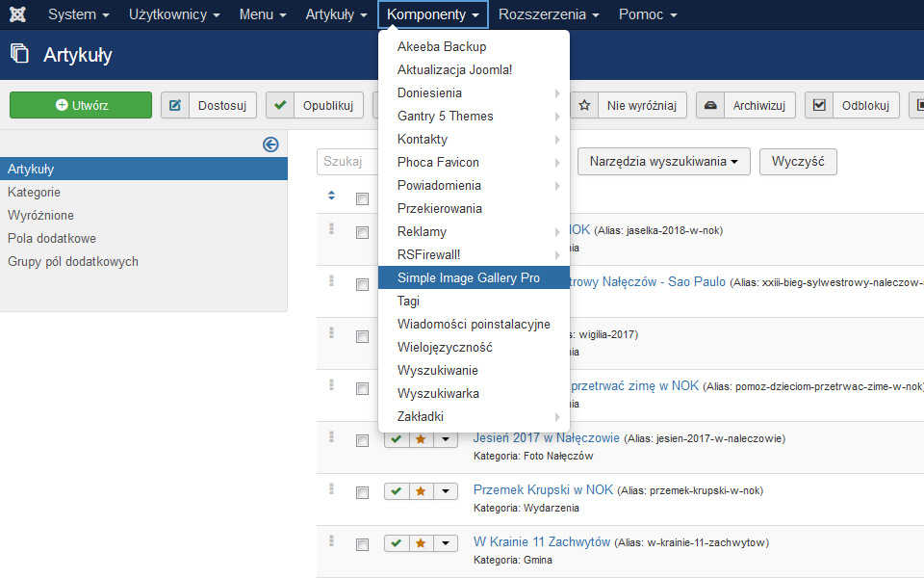Open Pomoc menu
This screenshot has height=578, width=924.
click(648, 14)
